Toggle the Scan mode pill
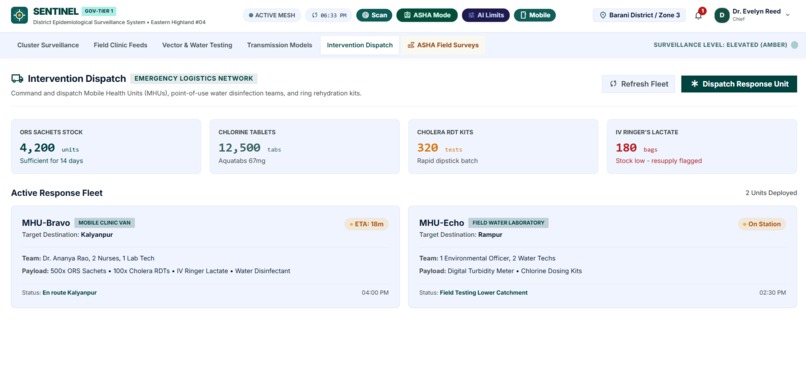806x366 pixels. 374,15
